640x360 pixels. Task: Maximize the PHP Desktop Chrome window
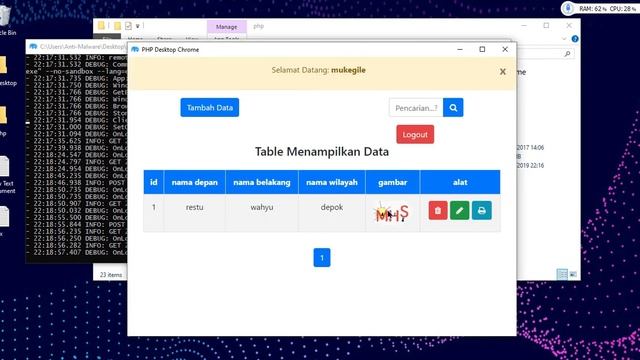click(x=482, y=49)
